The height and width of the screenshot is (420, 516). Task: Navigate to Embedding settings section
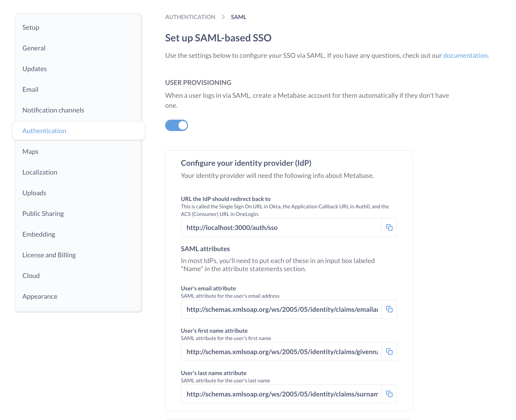(39, 234)
